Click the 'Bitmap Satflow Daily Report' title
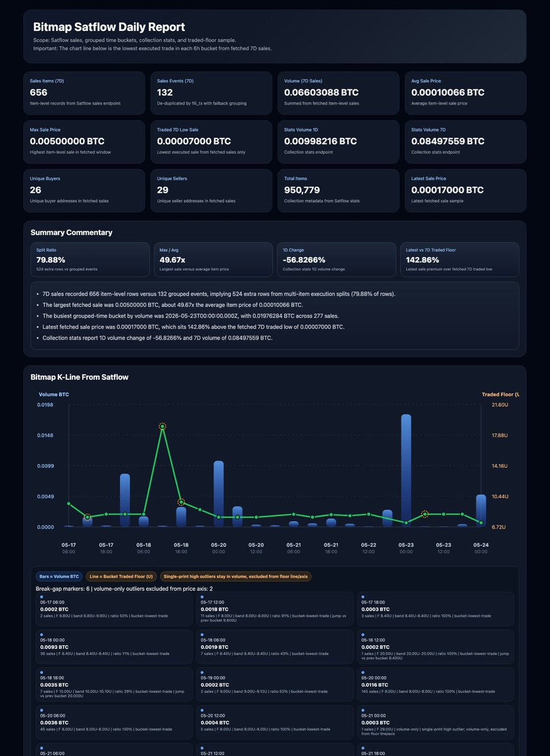Viewport: 550px width, 756px height. coord(109,27)
